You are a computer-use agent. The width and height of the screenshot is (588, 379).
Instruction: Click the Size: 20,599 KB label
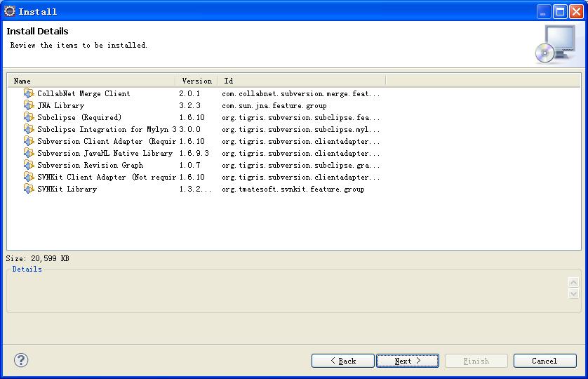(x=37, y=258)
